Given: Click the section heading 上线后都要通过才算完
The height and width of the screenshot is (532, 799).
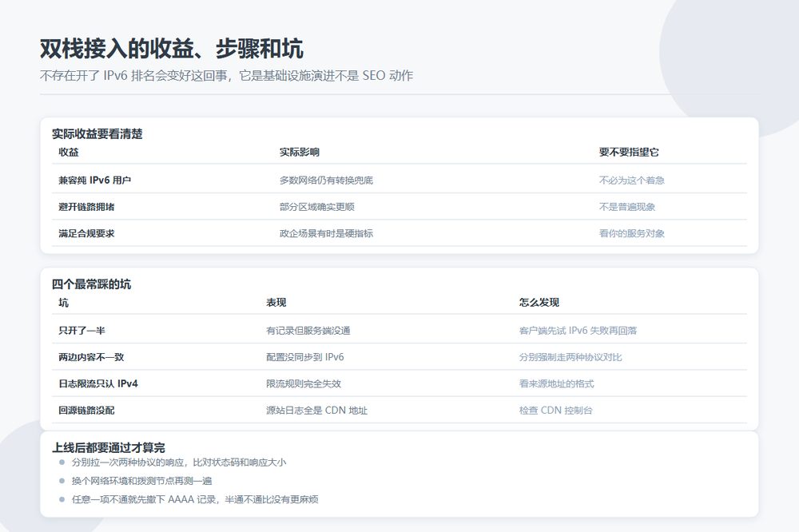Looking at the screenshot, I should click(109, 448).
